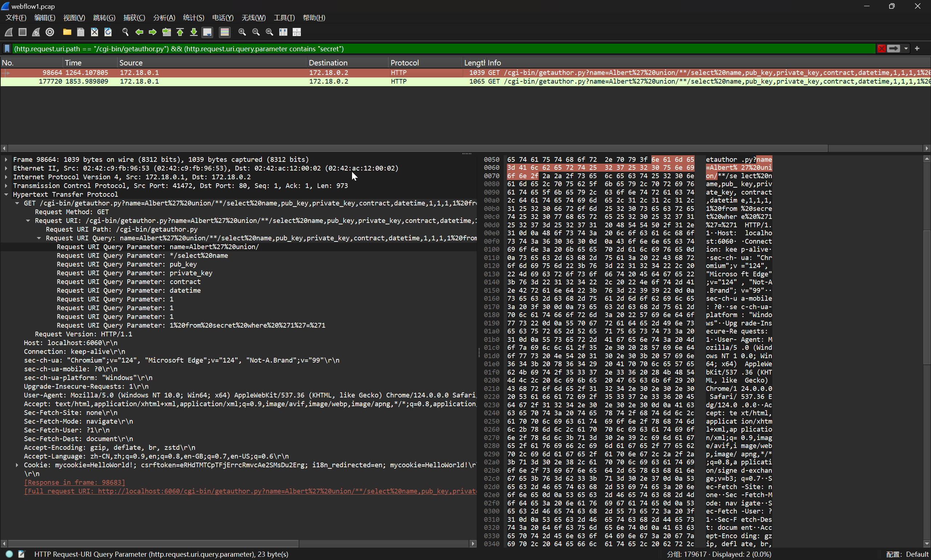
Task: Select packet 177720 in the list
Action: click(465, 81)
